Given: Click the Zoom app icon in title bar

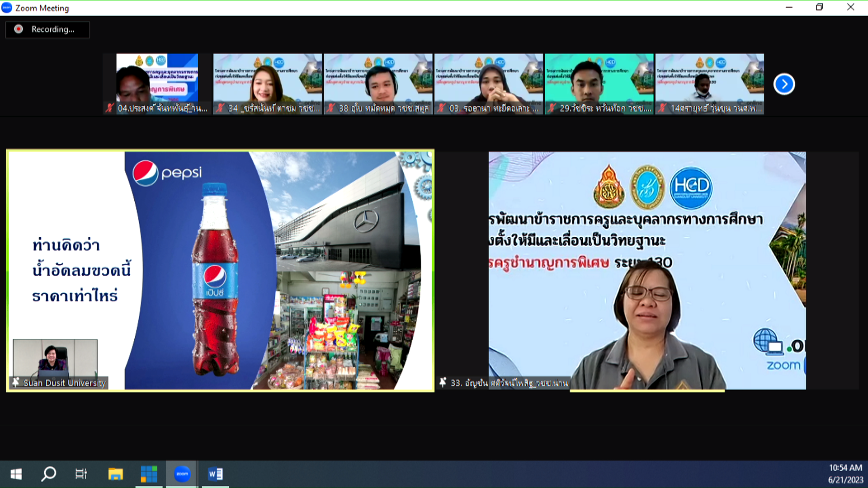Looking at the screenshot, I should (x=7, y=8).
